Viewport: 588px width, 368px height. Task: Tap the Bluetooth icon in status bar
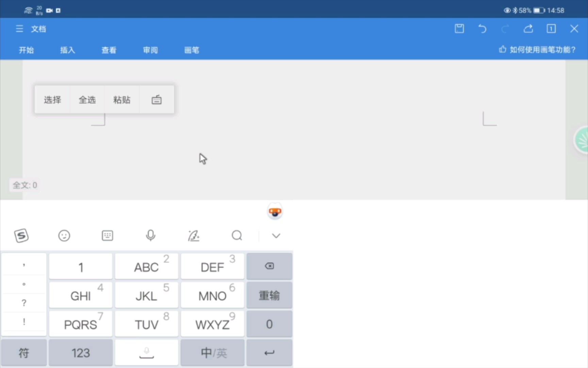(x=515, y=11)
